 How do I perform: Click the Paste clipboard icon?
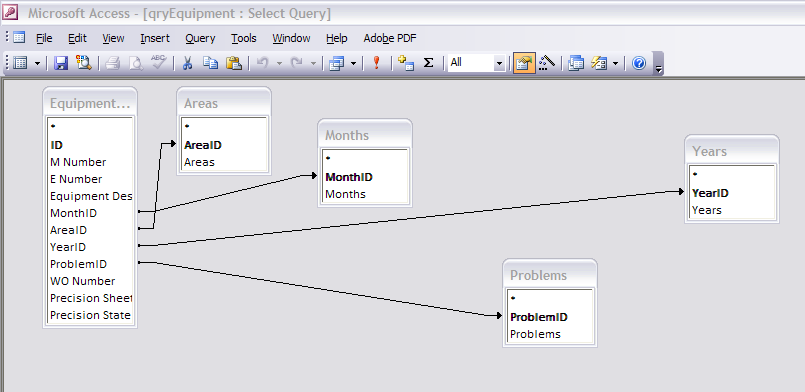click(234, 63)
